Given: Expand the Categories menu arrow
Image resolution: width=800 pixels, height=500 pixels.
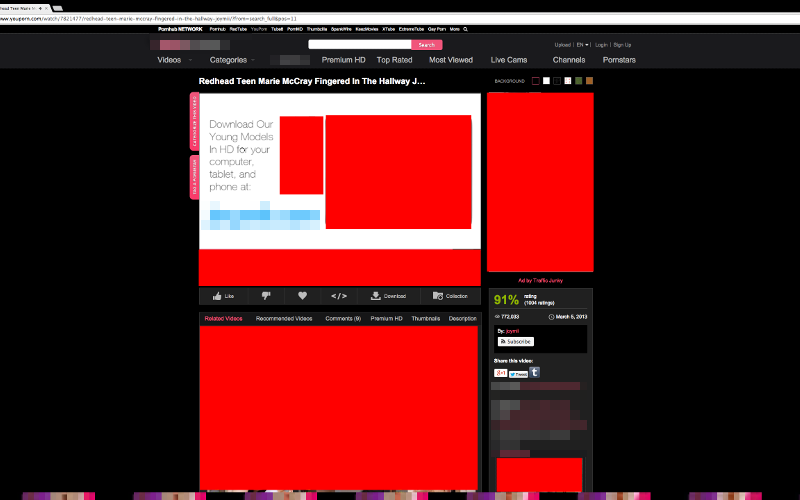Looking at the screenshot, I should 253,60.
